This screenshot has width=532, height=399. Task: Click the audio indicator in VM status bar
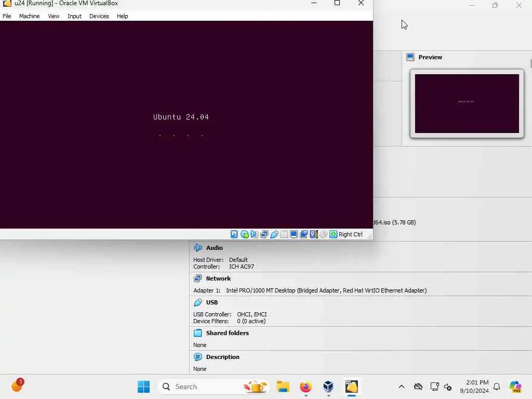click(x=254, y=234)
